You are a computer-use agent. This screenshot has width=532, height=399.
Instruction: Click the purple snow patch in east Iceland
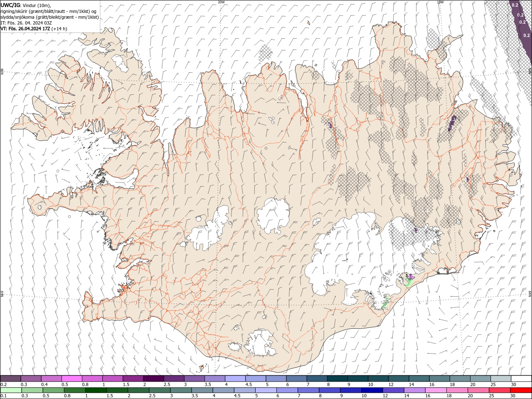point(453,123)
